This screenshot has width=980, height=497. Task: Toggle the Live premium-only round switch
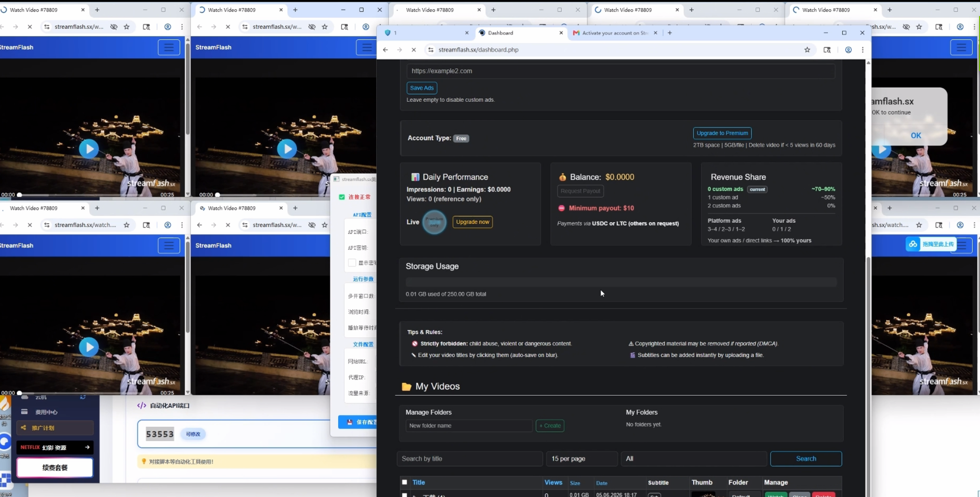(434, 222)
